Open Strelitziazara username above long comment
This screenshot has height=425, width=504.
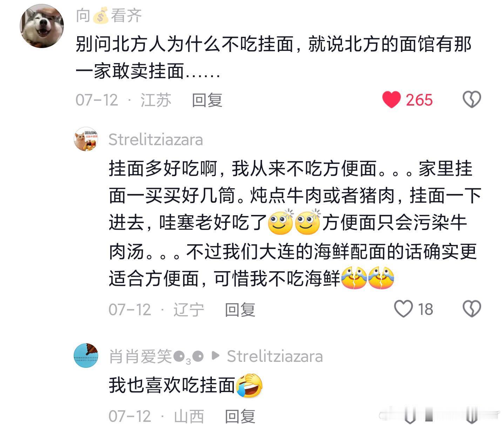point(156,140)
